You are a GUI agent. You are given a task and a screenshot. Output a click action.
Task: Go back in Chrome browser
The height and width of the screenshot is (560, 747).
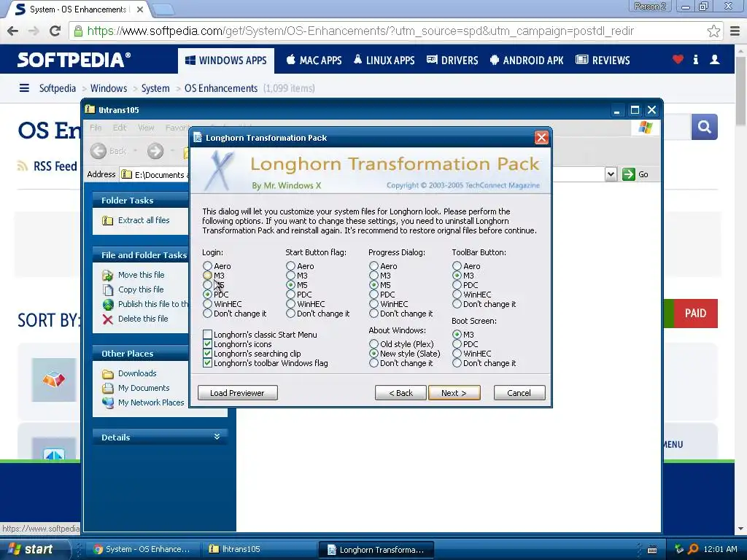[13, 31]
